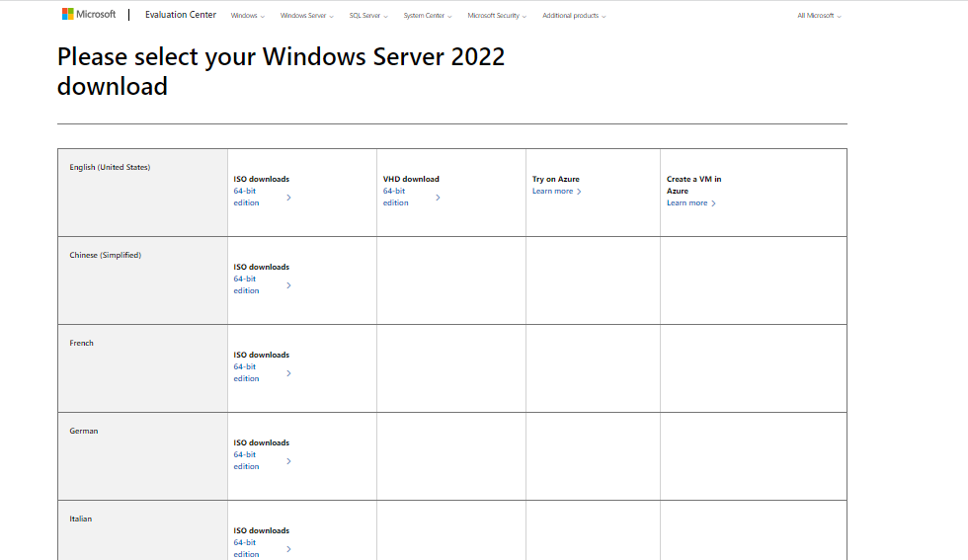Expand the Windows Server menu

[307, 16]
